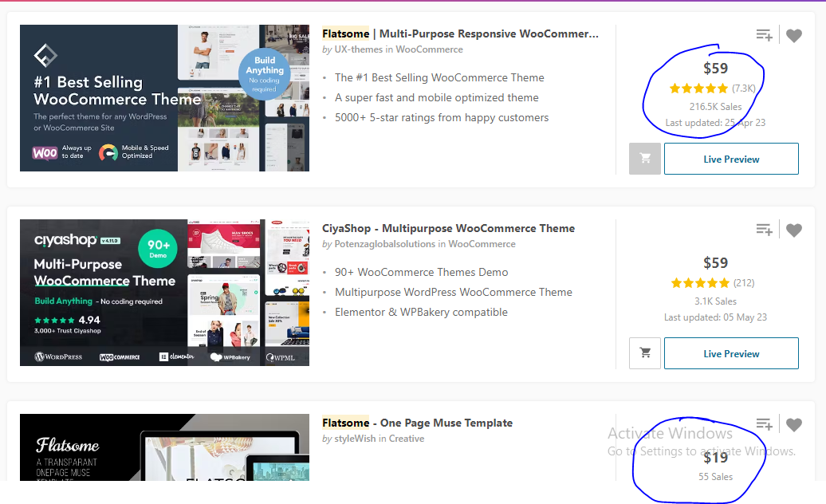The image size is (826, 504).
Task: Favorite the Flatsome WooCommerce theme heart icon
Action: click(x=794, y=35)
